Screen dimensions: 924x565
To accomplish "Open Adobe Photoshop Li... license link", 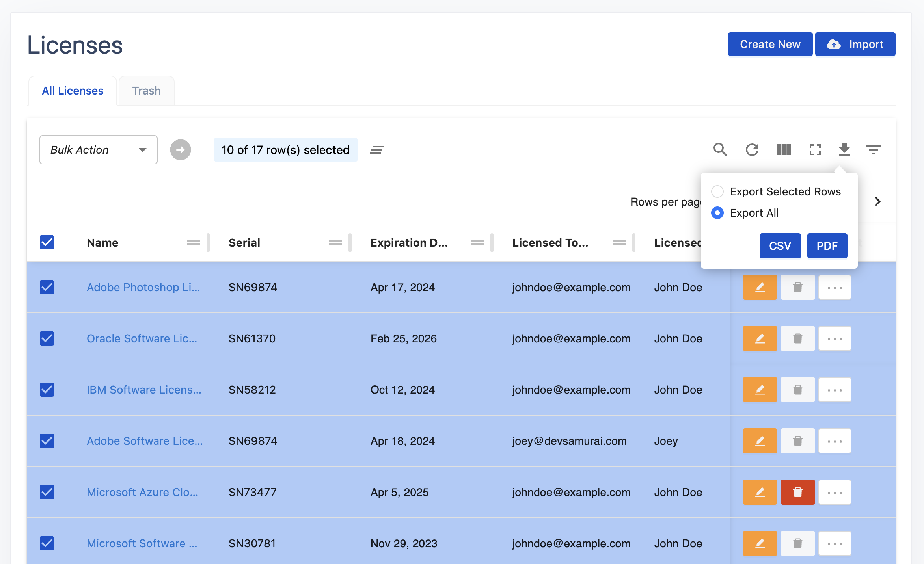I will point(143,287).
